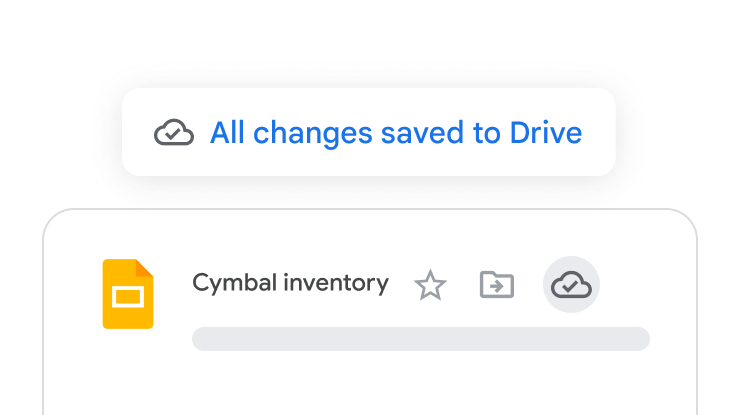
Task: Click the folded corner of the Slides logo
Action: point(145,268)
